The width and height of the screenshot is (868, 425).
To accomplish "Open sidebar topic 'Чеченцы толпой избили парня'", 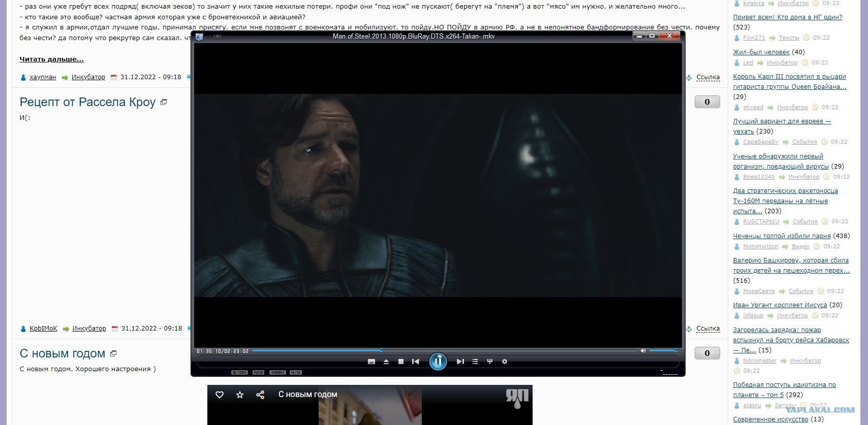I will pyautogui.click(x=782, y=236).
